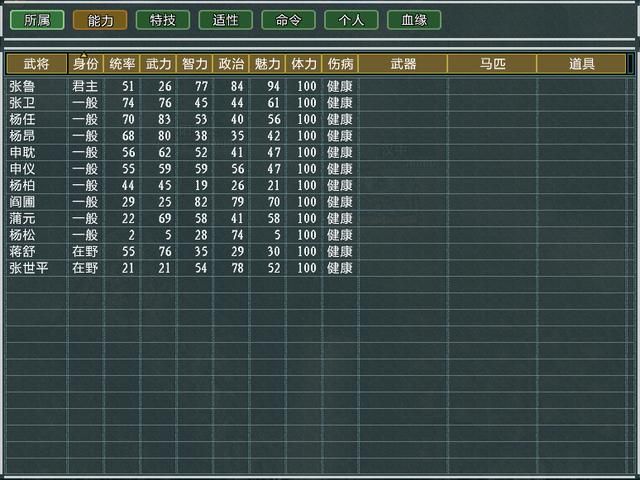The image size is (640, 480).
Task: Switch to the 命令 tab
Action: [x=288, y=20]
